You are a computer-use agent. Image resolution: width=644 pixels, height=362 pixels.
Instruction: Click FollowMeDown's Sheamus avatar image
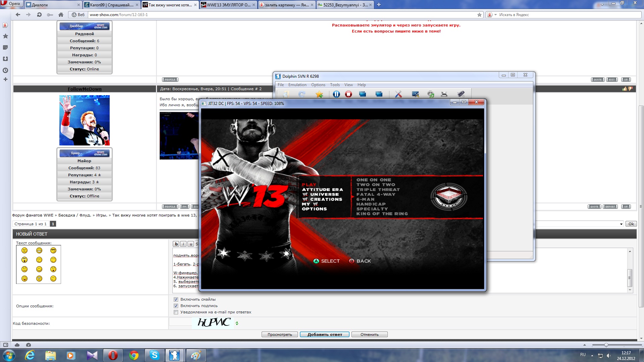(x=85, y=120)
